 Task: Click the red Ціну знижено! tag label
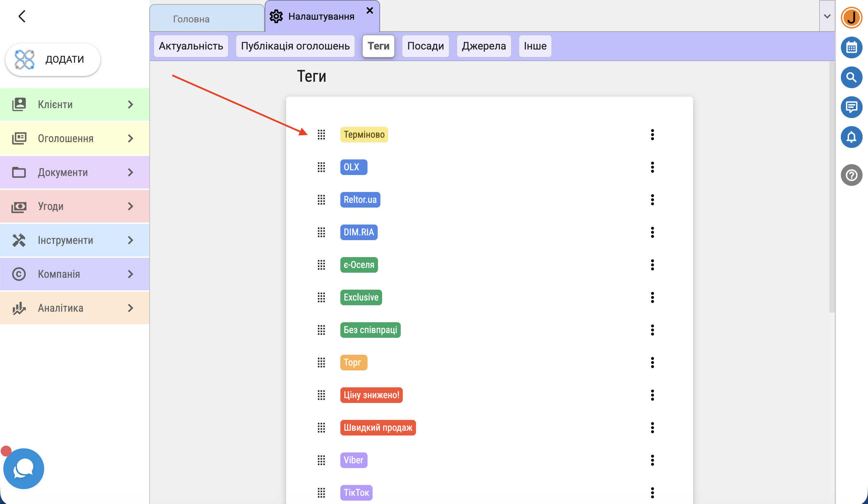tap(371, 395)
